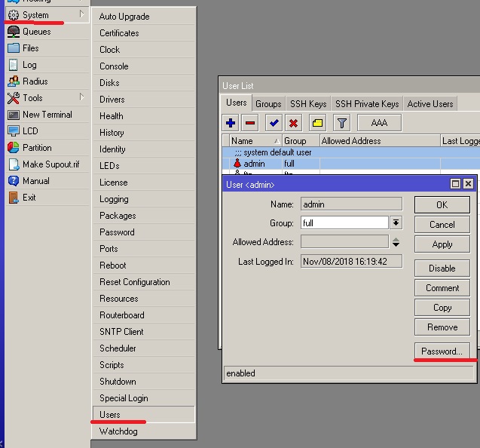Click the Password... button
The width and height of the screenshot is (480, 448).
point(442,351)
